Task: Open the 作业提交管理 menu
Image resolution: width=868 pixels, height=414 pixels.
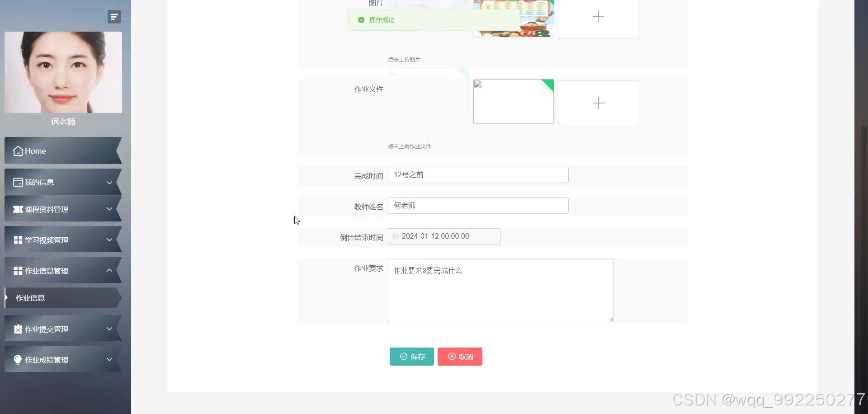Action: [x=63, y=329]
